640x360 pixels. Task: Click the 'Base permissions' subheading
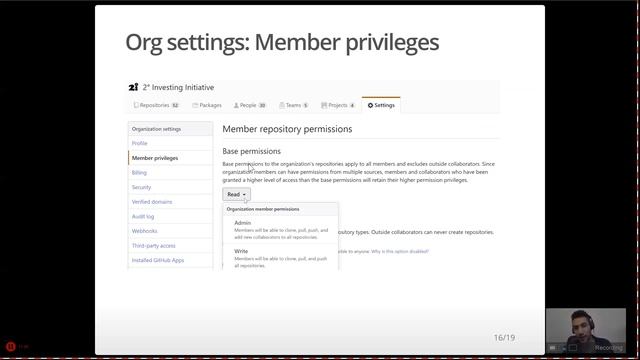point(251,151)
